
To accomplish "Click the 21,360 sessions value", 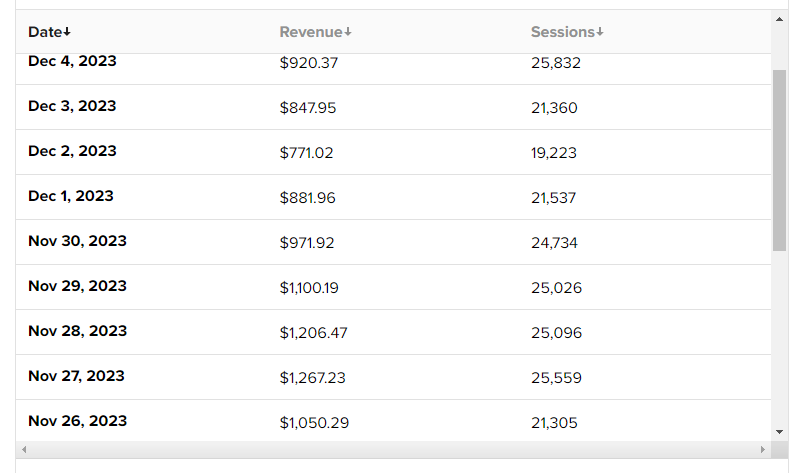I will (554, 108).
